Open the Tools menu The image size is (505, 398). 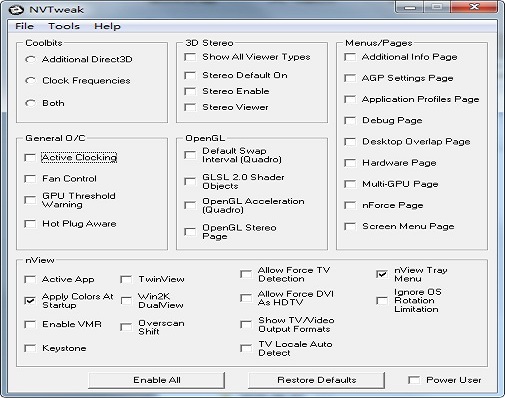(x=64, y=26)
